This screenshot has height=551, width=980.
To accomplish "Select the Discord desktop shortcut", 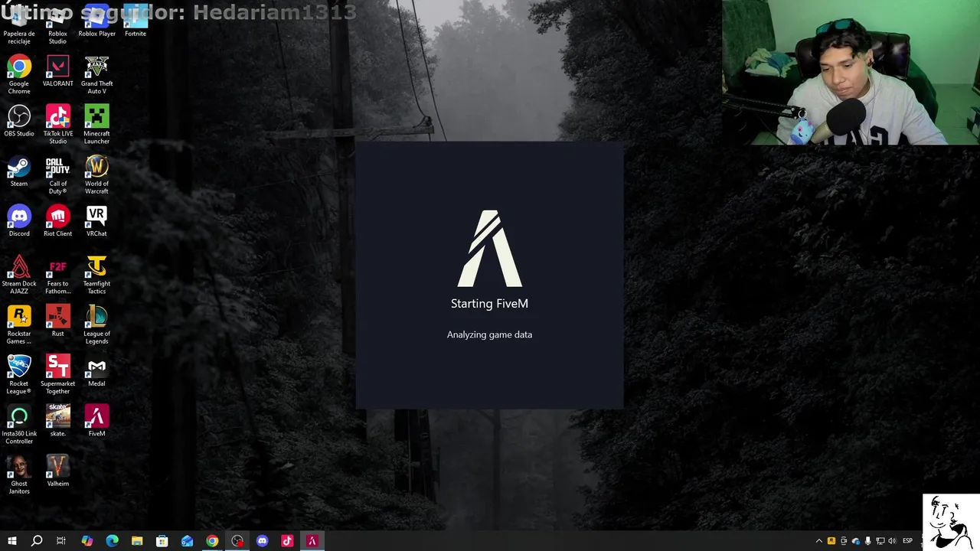I will 19,220.
